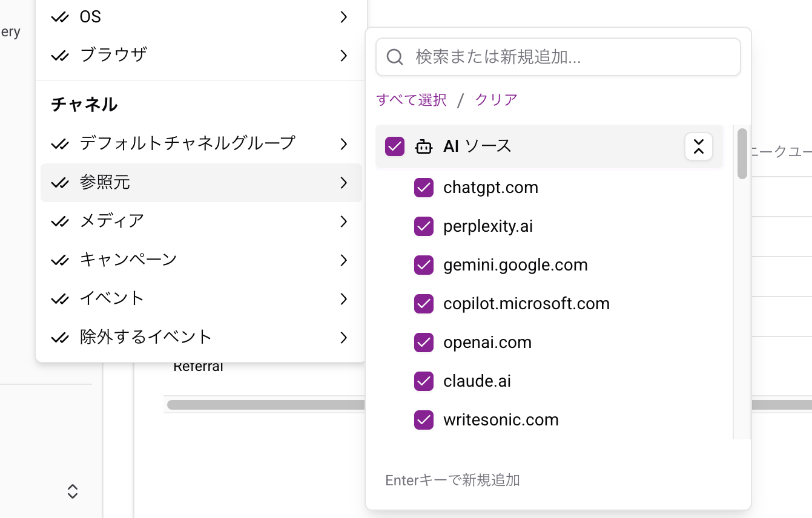This screenshot has width=812, height=518.
Task: Uncheck the perplexity.ai checkbox
Action: pyautogui.click(x=424, y=226)
